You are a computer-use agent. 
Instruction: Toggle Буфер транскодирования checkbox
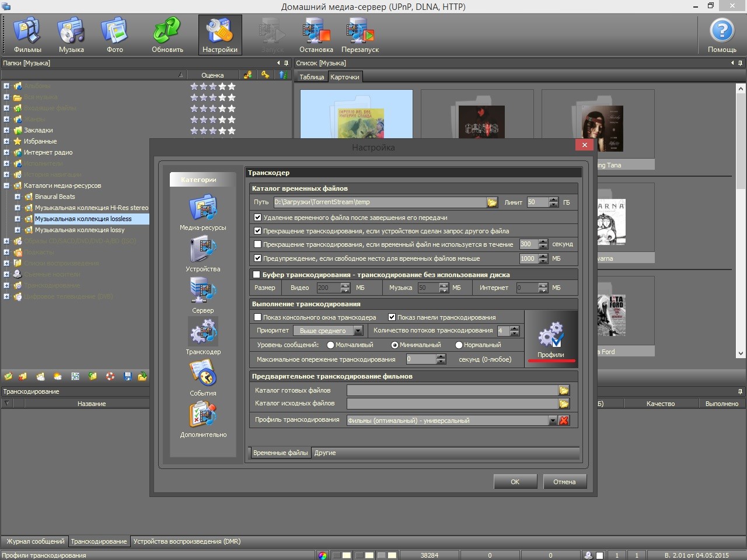(256, 275)
